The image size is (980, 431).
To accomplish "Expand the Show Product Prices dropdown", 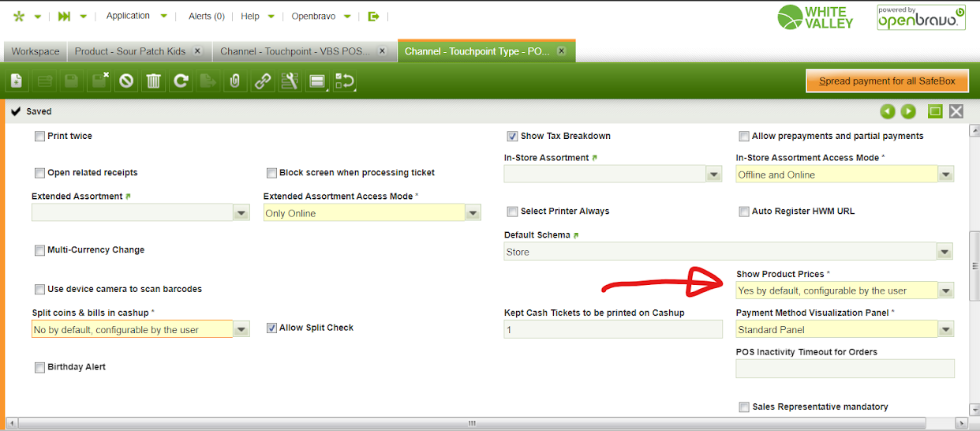I will 946,290.
